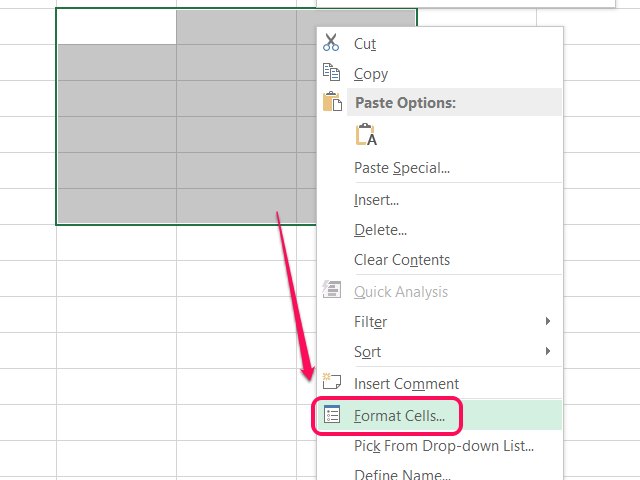Choose Define Name... entry
This screenshot has height=480, width=640.
[x=440, y=473]
